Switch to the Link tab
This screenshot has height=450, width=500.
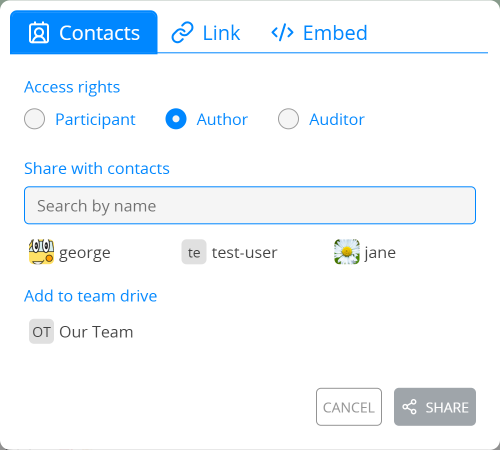tap(206, 33)
